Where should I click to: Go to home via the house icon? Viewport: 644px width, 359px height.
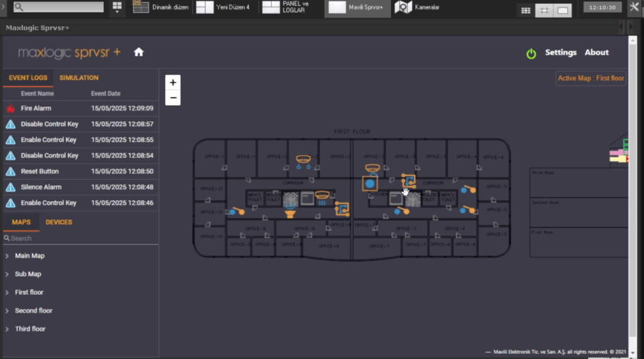coord(139,52)
